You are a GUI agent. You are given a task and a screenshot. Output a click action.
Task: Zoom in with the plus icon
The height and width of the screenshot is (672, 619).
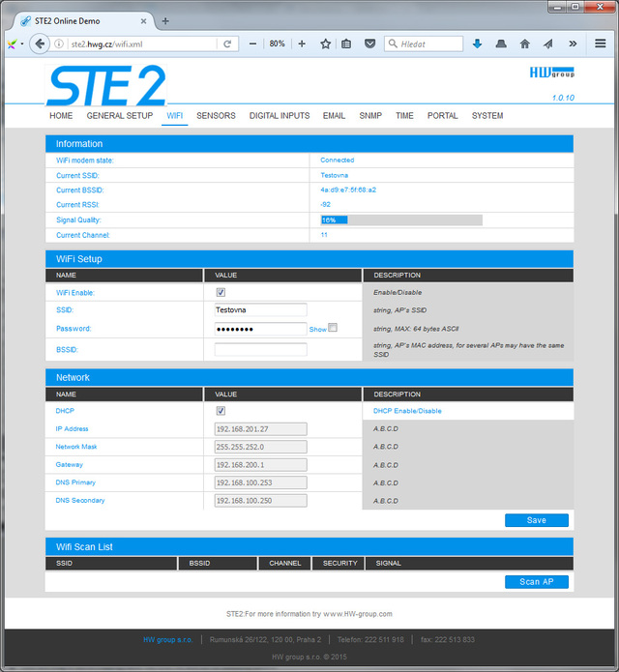click(302, 44)
